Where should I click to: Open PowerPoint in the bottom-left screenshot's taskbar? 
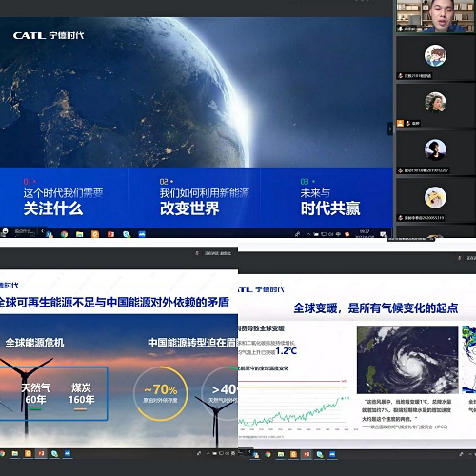[x=41, y=453]
